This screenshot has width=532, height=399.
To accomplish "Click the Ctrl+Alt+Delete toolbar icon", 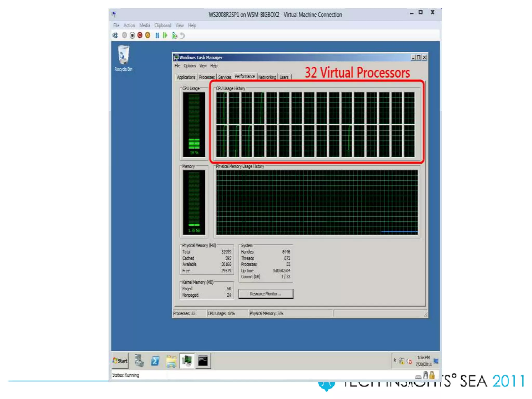I will tap(115, 35).
